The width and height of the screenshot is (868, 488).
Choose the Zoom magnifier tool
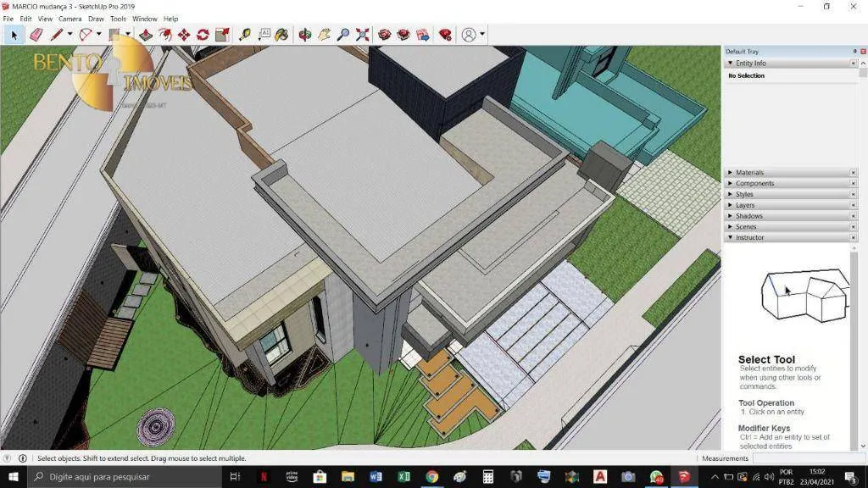pyautogui.click(x=343, y=35)
